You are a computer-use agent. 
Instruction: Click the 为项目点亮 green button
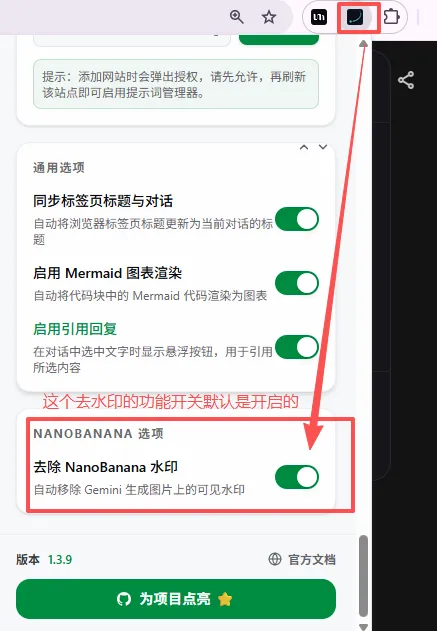[176, 599]
